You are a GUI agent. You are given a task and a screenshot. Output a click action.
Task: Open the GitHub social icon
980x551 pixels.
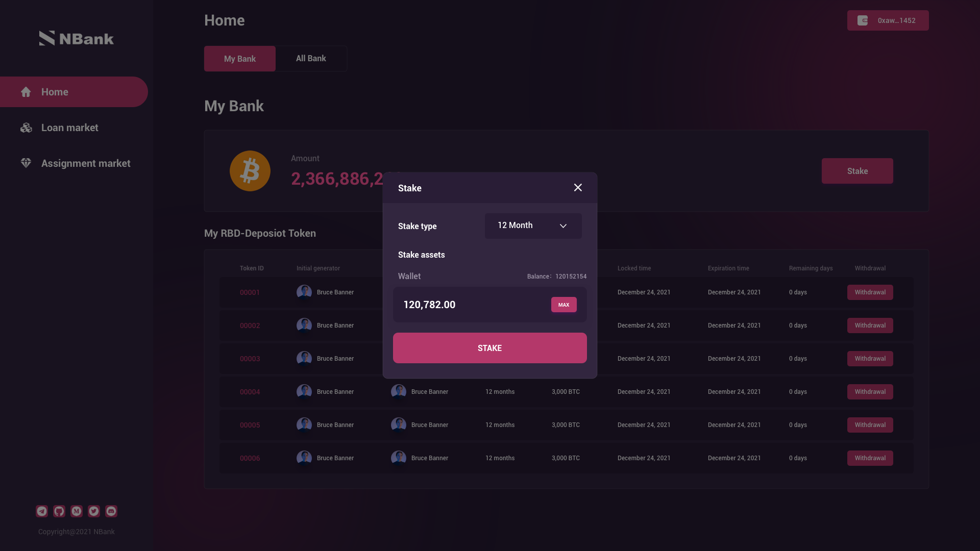[59, 511]
